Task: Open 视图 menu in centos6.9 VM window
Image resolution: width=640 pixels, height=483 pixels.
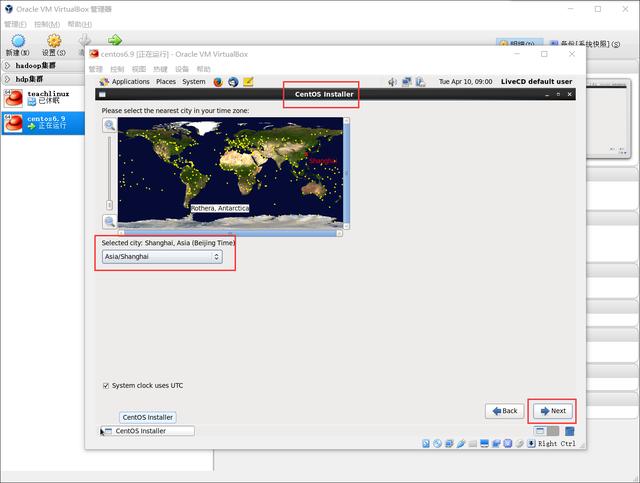Action: pyautogui.click(x=139, y=69)
